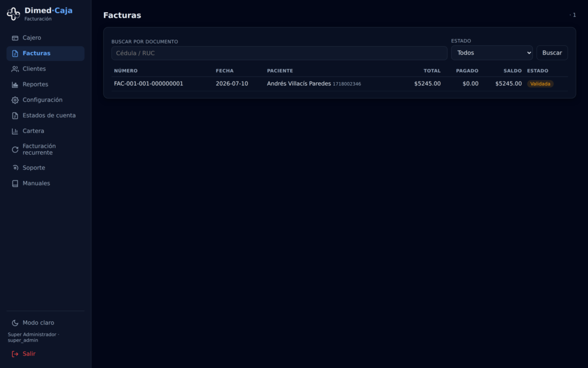Go to the Clientes section label
The height and width of the screenshot is (368, 588).
coord(34,69)
